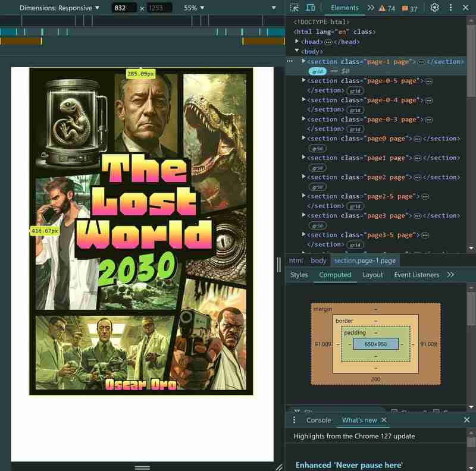Click the ellipsis in section page0 row

click(418, 139)
